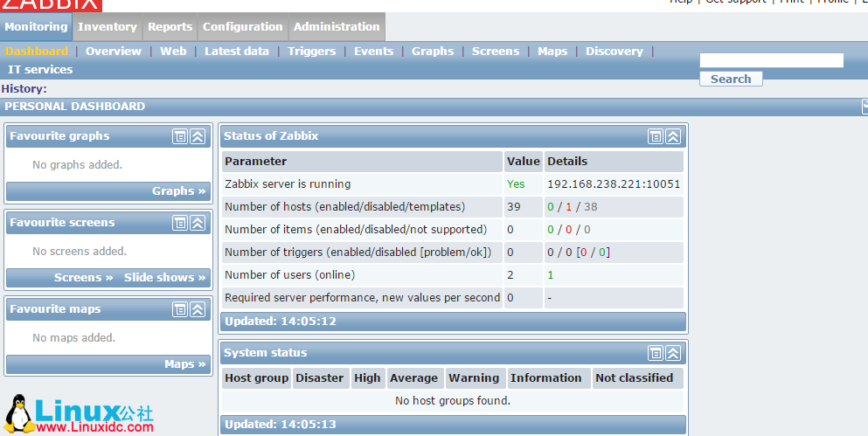The image size is (868, 436).
Task: Open the System status widget menu icon
Action: click(656, 353)
